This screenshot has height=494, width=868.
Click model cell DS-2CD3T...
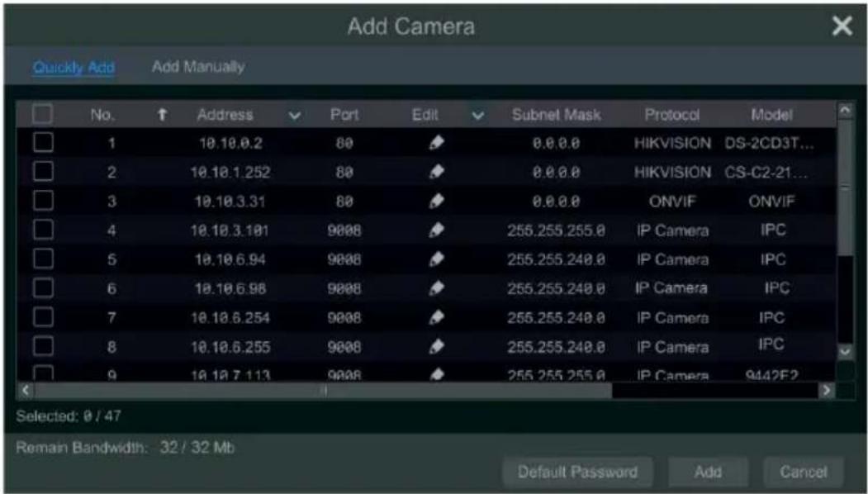coord(768,144)
